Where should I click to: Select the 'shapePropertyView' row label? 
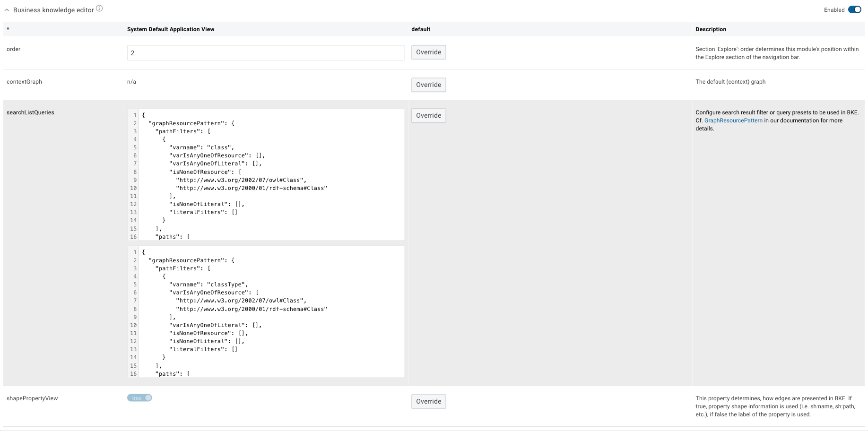coord(32,398)
